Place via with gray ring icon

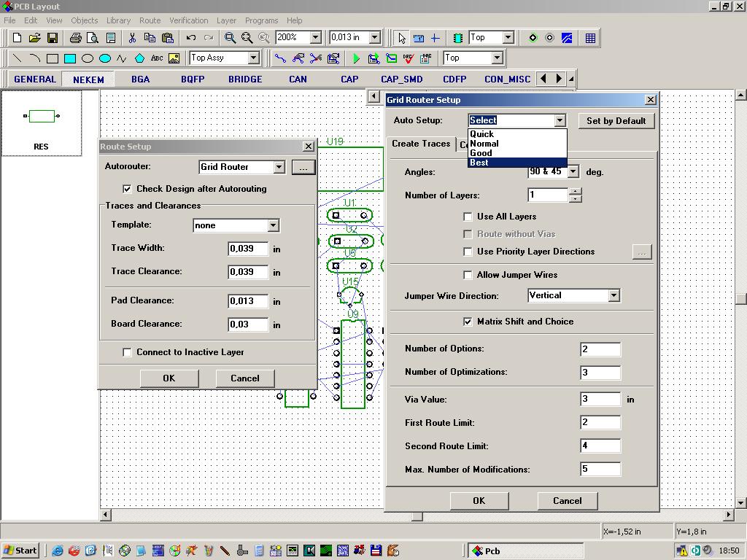pos(550,38)
